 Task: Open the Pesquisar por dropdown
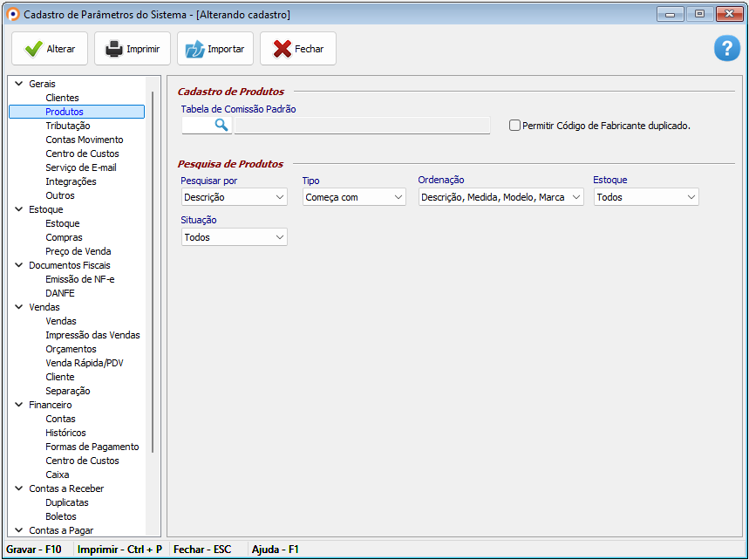[234, 197]
